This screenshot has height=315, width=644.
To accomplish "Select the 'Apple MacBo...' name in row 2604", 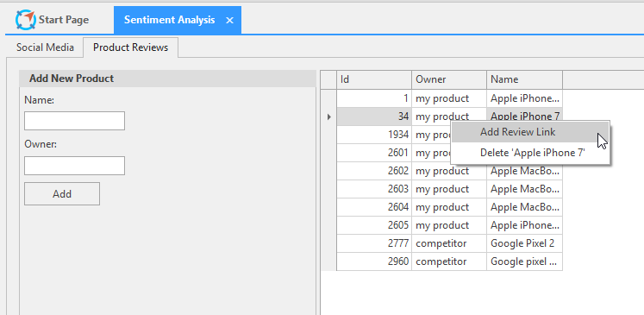I will click(x=524, y=207).
